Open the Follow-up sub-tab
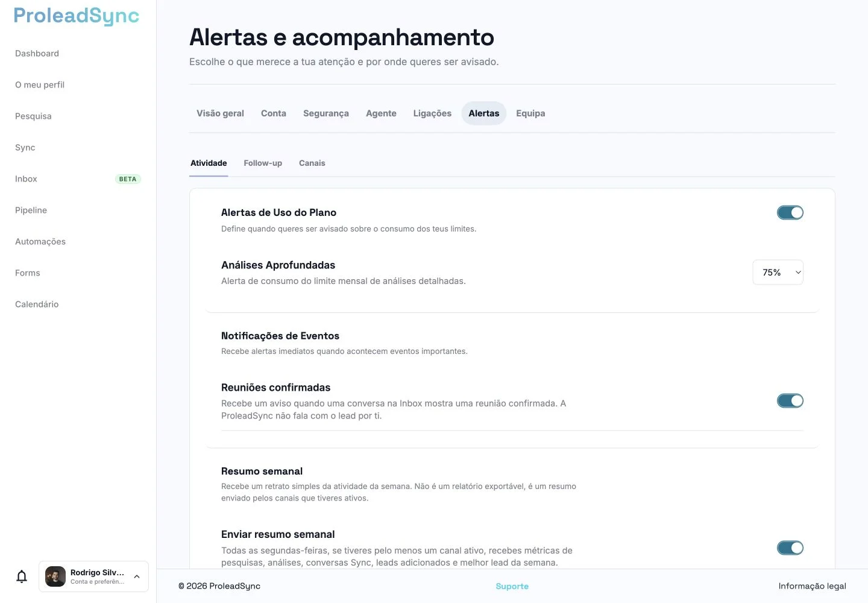 [263, 163]
